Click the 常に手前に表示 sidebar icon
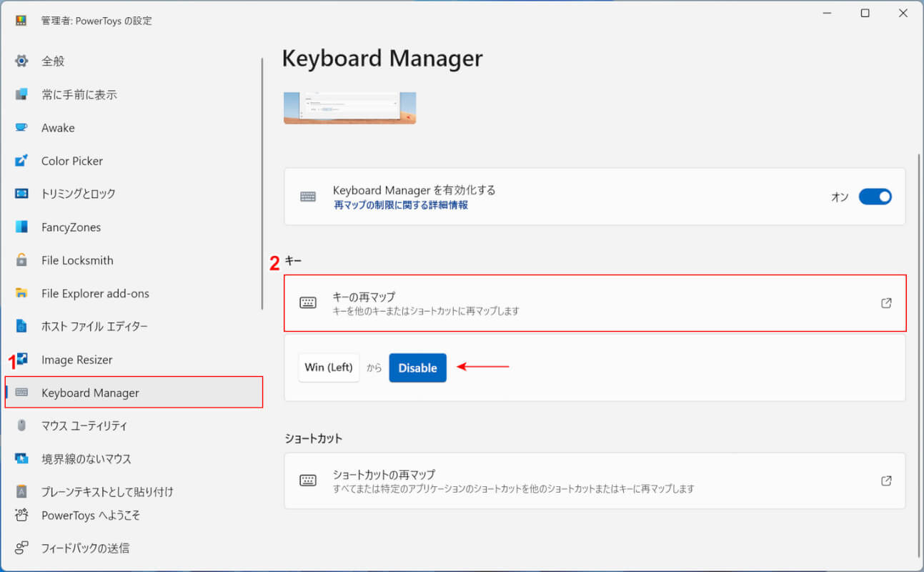 pyautogui.click(x=21, y=94)
